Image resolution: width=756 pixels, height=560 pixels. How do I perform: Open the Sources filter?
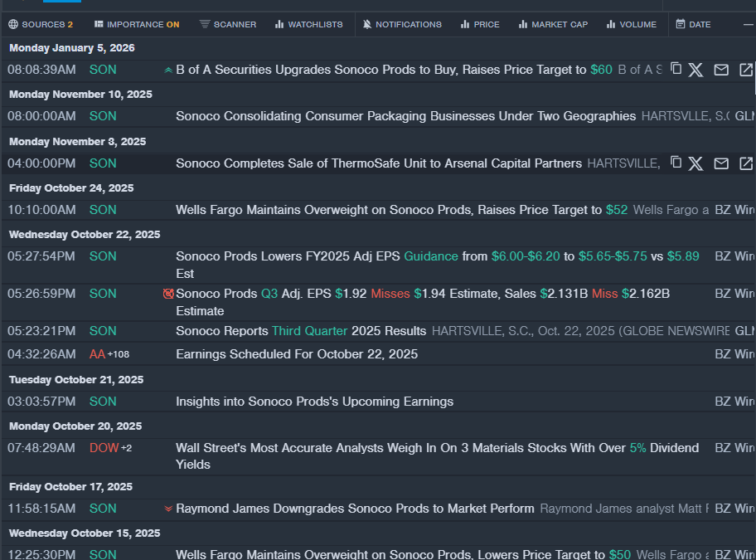pos(41,25)
